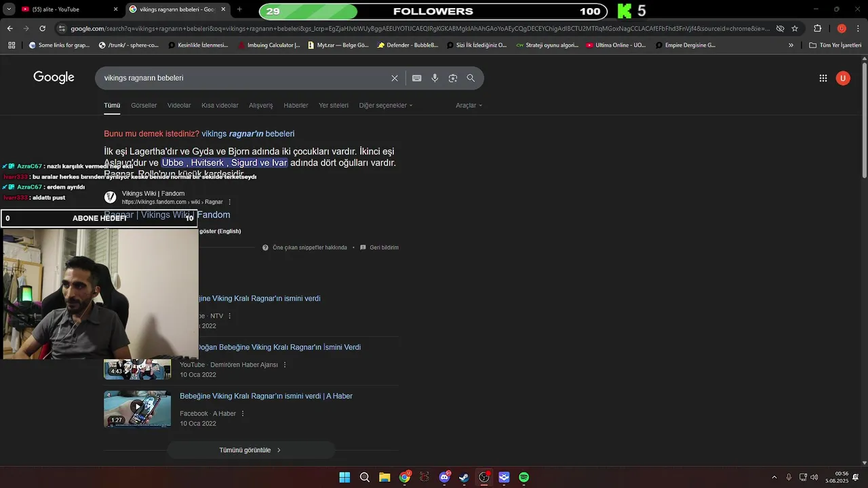Open Chrome from the taskbar

tap(405, 477)
